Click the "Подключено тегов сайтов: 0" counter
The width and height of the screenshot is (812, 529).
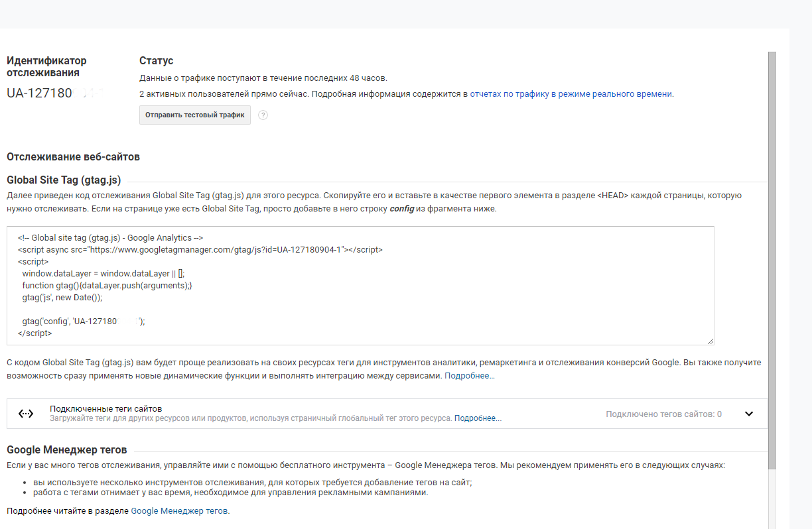tap(663, 414)
